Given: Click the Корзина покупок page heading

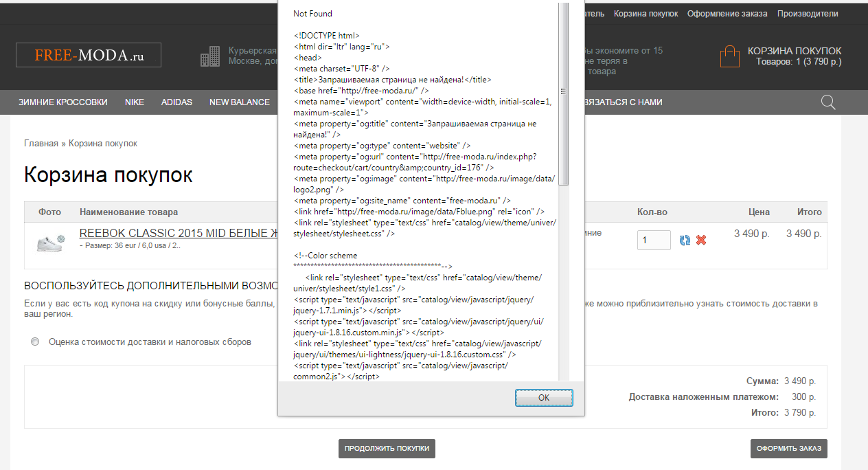Looking at the screenshot, I should point(108,175).
